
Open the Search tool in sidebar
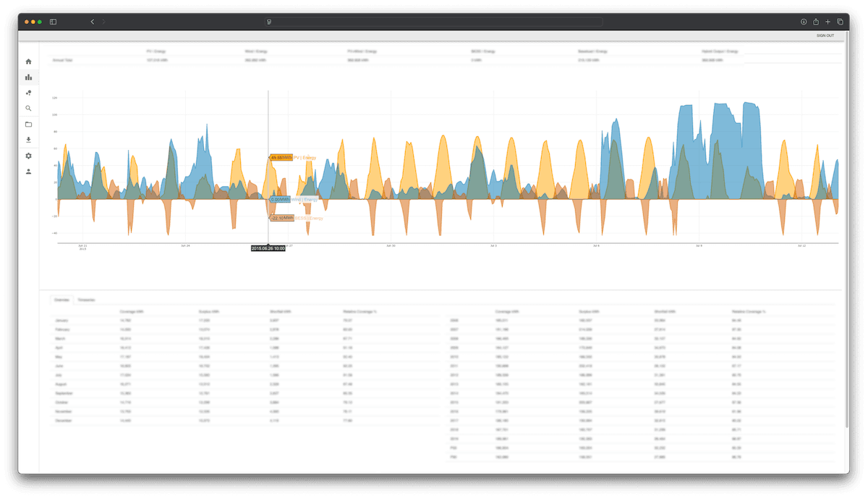(28, 108)
